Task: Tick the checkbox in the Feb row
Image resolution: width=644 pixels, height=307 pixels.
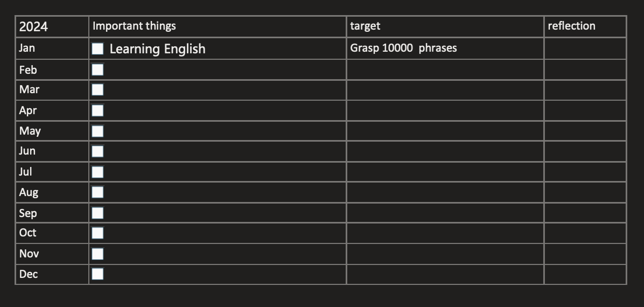Action: [97, 69]
